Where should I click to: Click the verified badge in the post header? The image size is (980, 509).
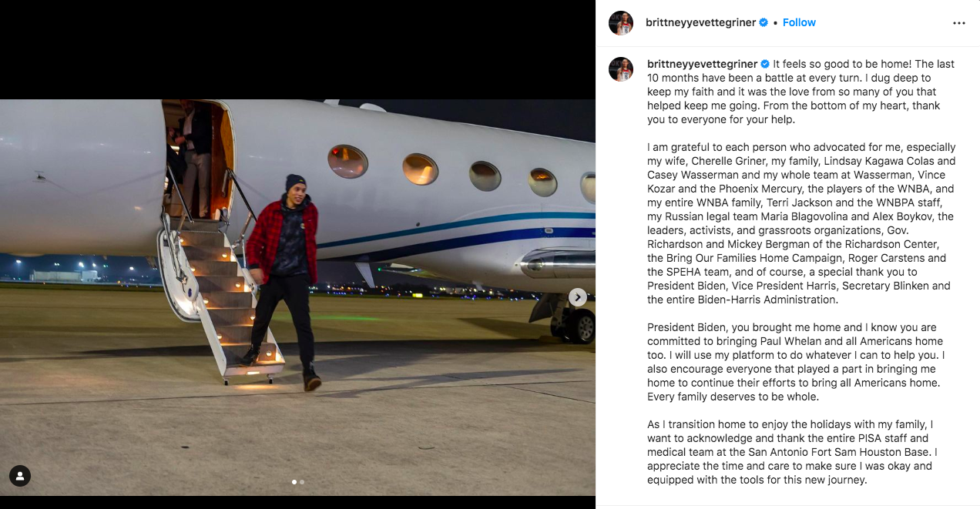tap(764, 23)
